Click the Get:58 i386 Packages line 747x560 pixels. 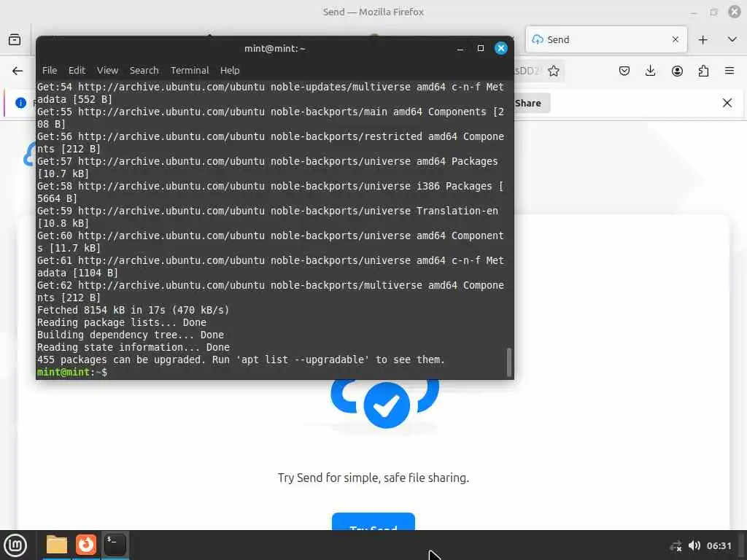click(x=271, y=192)
